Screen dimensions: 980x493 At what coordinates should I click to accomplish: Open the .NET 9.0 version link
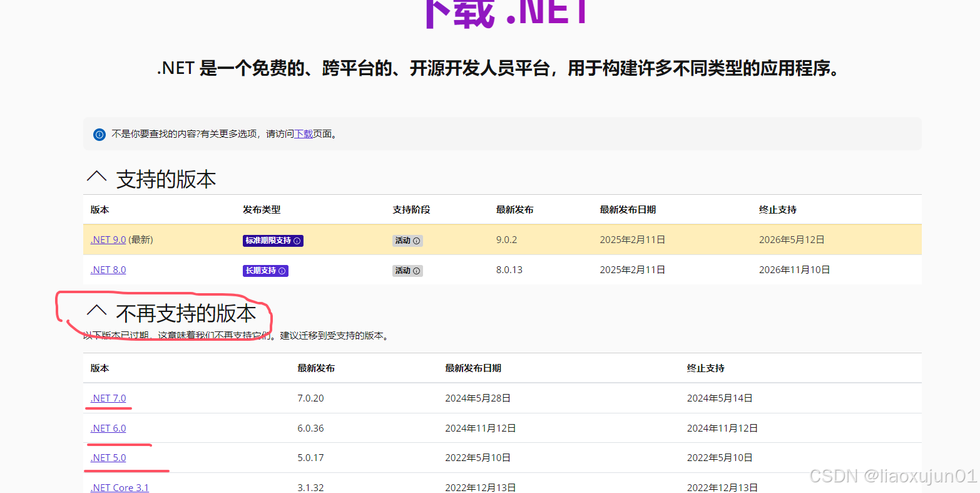coord(108,240)
